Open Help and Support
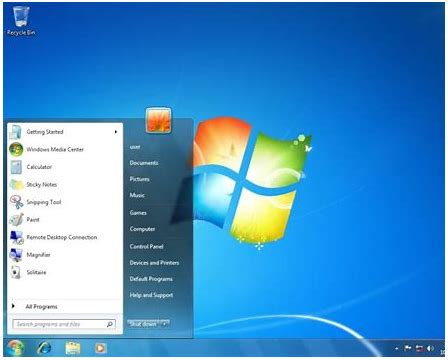 pos(151,295)
